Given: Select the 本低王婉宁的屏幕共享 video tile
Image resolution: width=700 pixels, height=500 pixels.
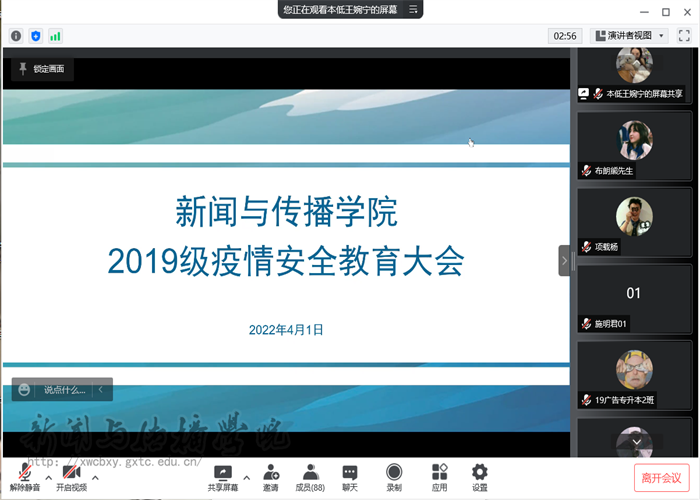Looking at the screenshot, I should tap(634, 76).
